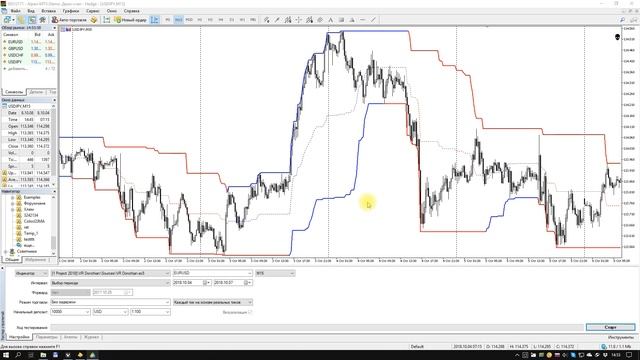Viewport: 640px width, 360px height.
Task: Select the M15 timeframe button
Action: tap(178, 20)
